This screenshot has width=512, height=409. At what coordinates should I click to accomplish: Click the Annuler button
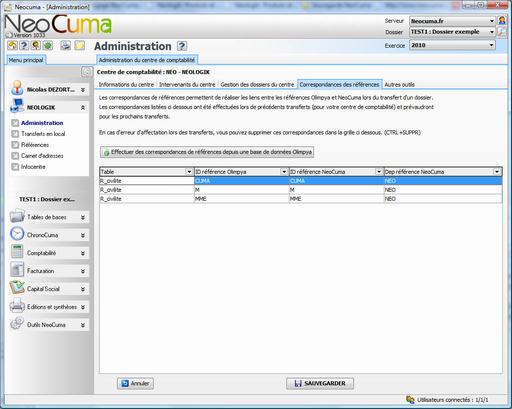coord(135,383)
